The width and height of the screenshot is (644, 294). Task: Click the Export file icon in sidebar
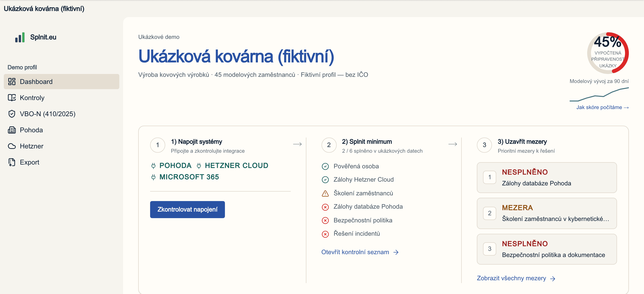click(12, 162)
